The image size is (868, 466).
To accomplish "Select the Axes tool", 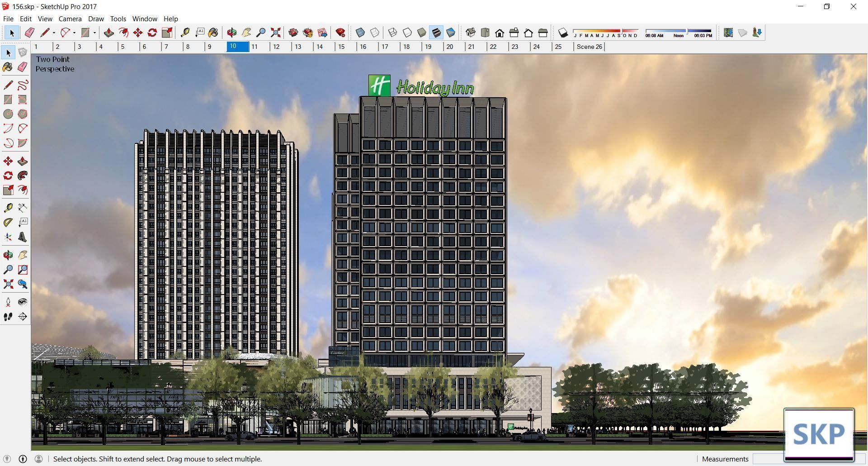I will [x=8, y=237].
